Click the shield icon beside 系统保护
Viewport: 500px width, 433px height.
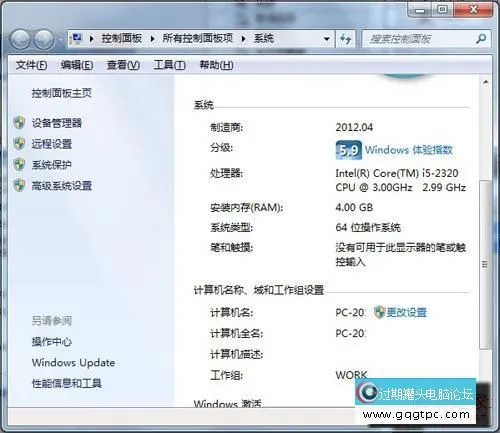(20, 165)
